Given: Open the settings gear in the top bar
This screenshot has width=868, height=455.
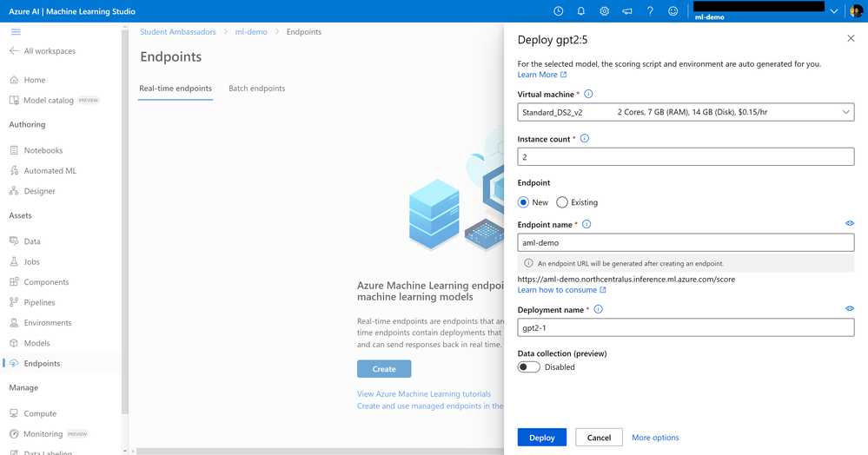Looking at the screenshot, I should (605, 11).
